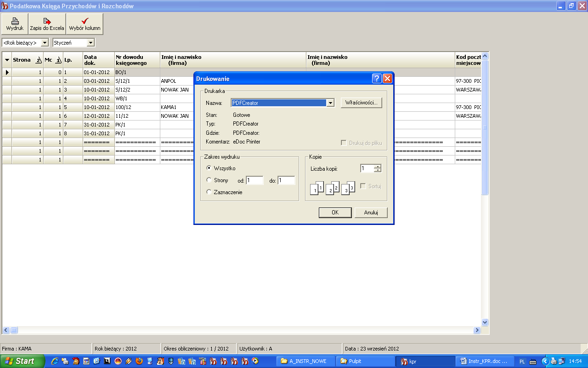Open the Windows Start menu
The image size is (588, 368).
tap(23, 362)
